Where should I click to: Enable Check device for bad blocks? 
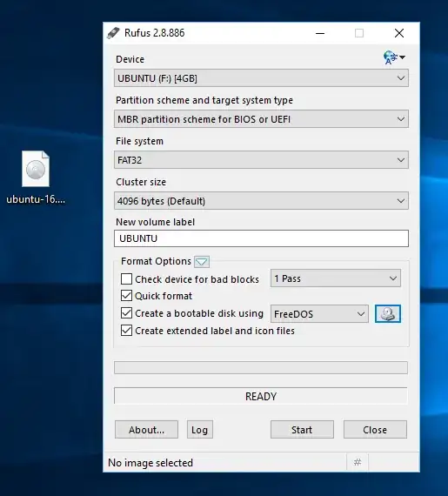pos(126,279)
